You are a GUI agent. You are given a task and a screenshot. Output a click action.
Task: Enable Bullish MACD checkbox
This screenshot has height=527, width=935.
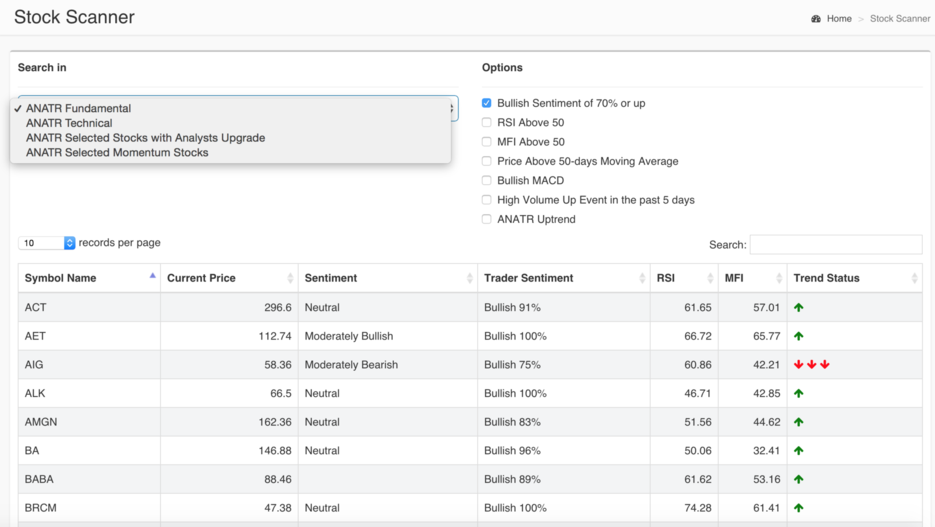[x=487, y=181]
